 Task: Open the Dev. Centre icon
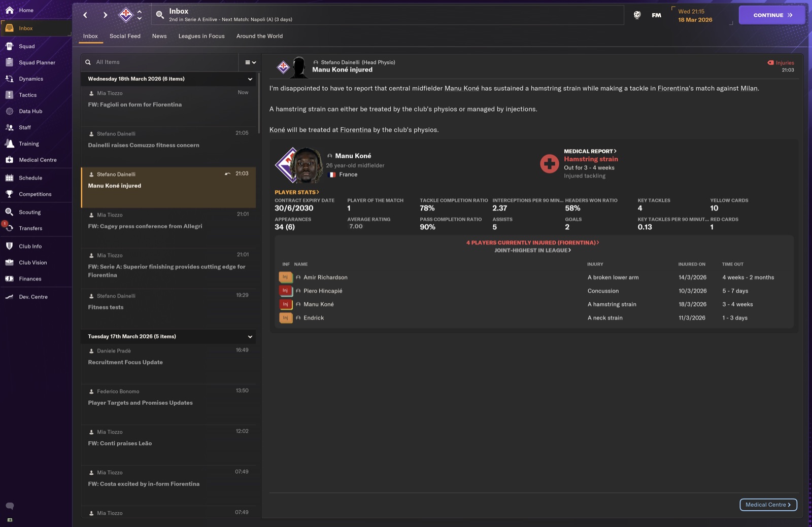(x=10, y=297)
